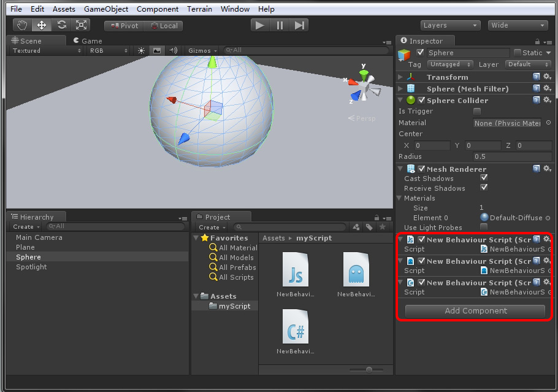Screen dimensions: 558x392
Task: Click the Add Component button
Action: (475, 311)
